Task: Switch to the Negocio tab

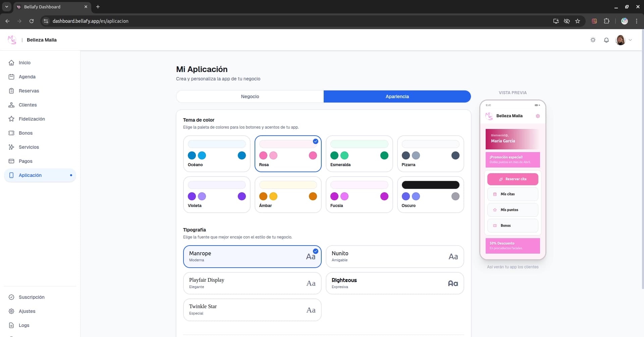Action: coord(250,96)
